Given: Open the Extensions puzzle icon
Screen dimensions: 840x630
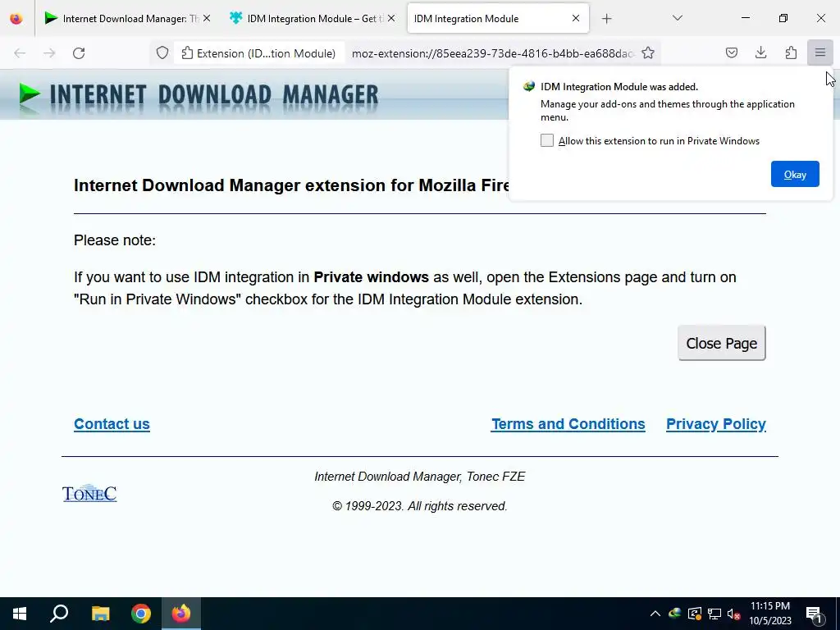Looking at the screenshot, I should [791, 52].
